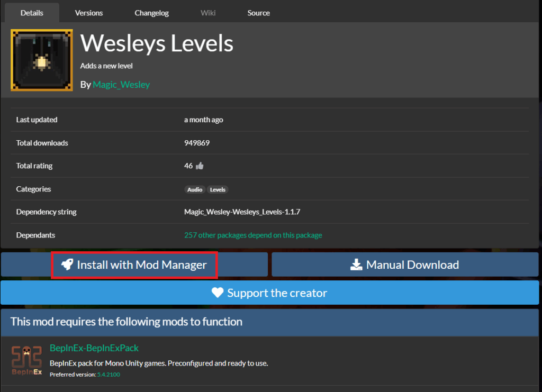
Task: Click the 'a month ago' last updated value
Action: [x=204, y=120]
